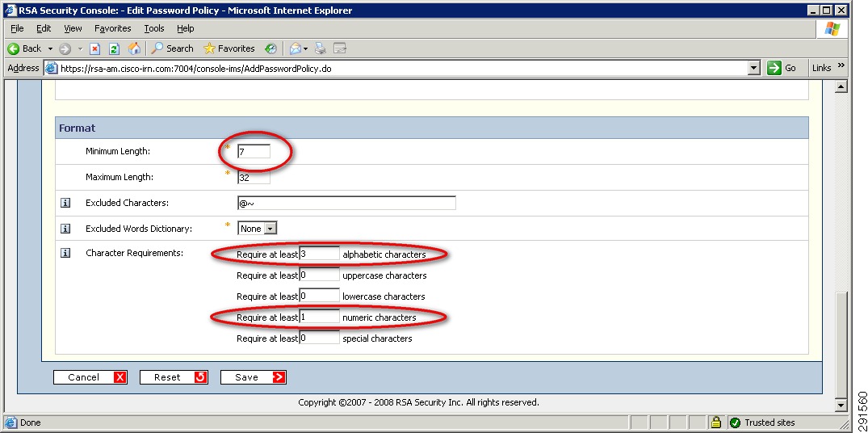Viewport: 868px width, 433px height.
Task: Open the Back history dropdown arrow
Action: 50,48
